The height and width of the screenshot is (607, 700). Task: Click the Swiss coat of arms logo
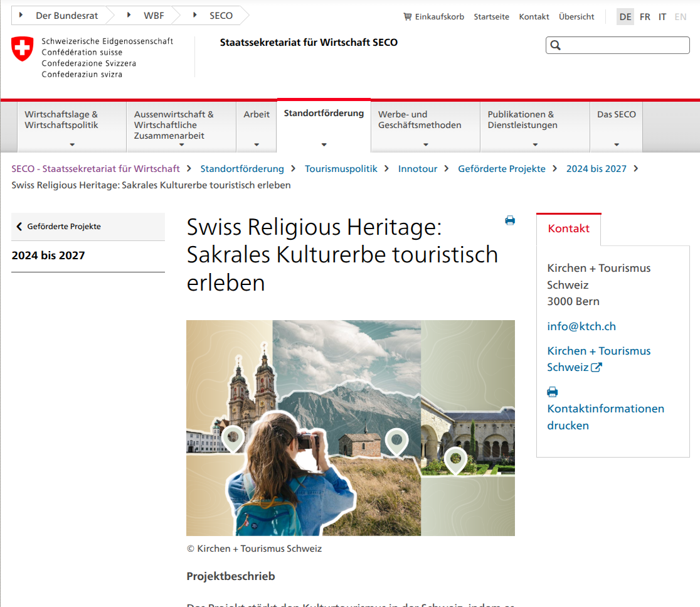click(23, 49)
